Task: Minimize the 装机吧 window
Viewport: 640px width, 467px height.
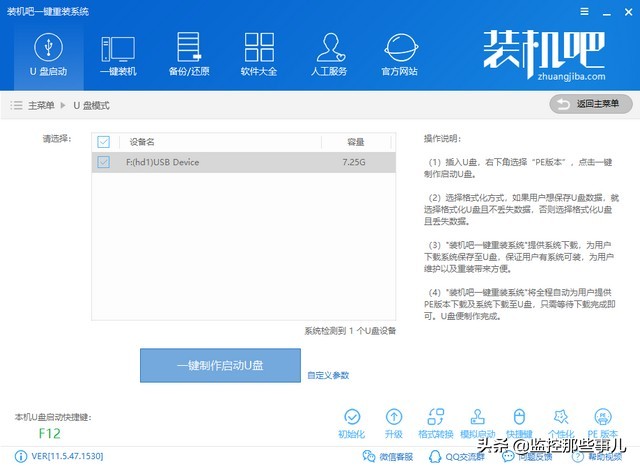Action: click(x=607, y=13)
